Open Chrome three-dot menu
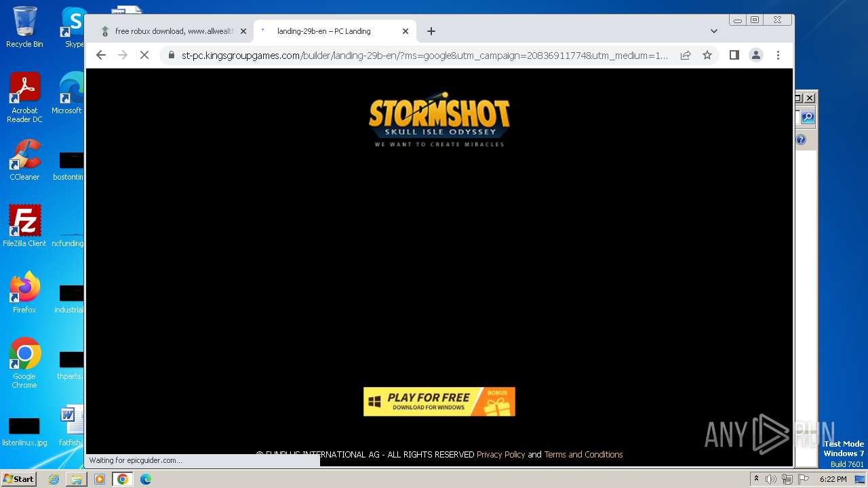This screenshot has width=868, height=488. tap(778, 55)
